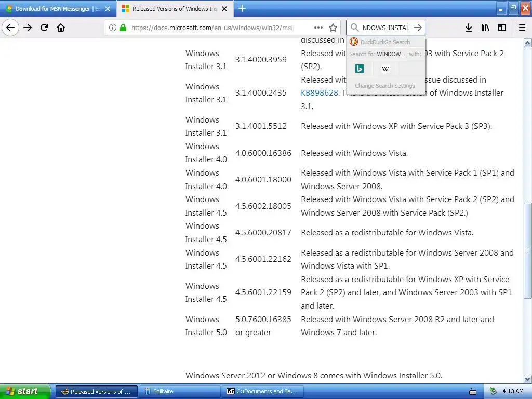
Task: Switch to 7-Zip Documents window in taskbar
Action: click(262, 391)
